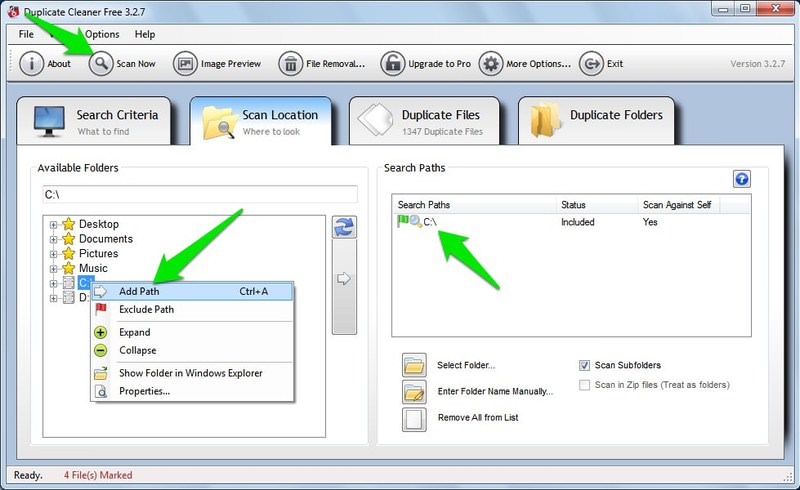The height and width of the screenshot is (490, 800).
Task: Choose Show Folder in Windows Explorer
Action: point(192,373)
